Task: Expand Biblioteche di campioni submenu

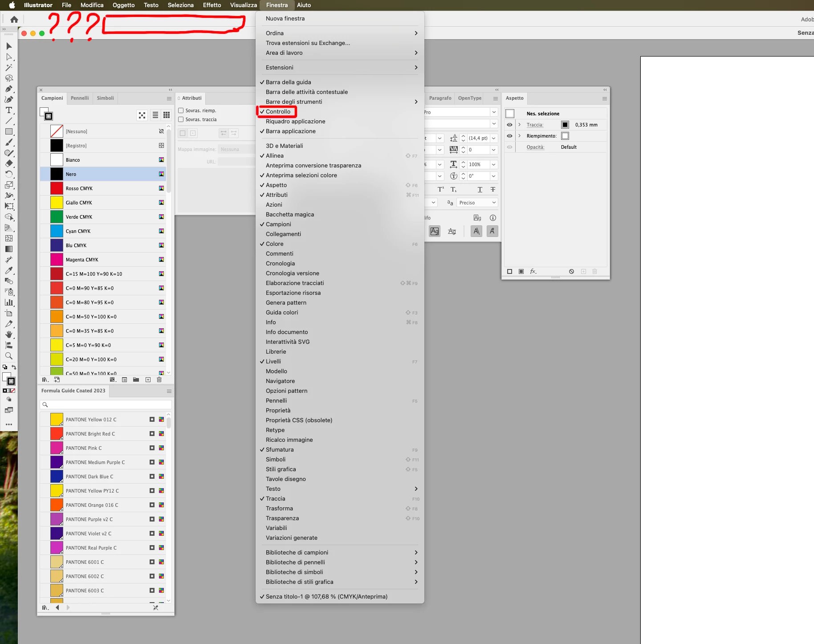Action: (340, 553)
